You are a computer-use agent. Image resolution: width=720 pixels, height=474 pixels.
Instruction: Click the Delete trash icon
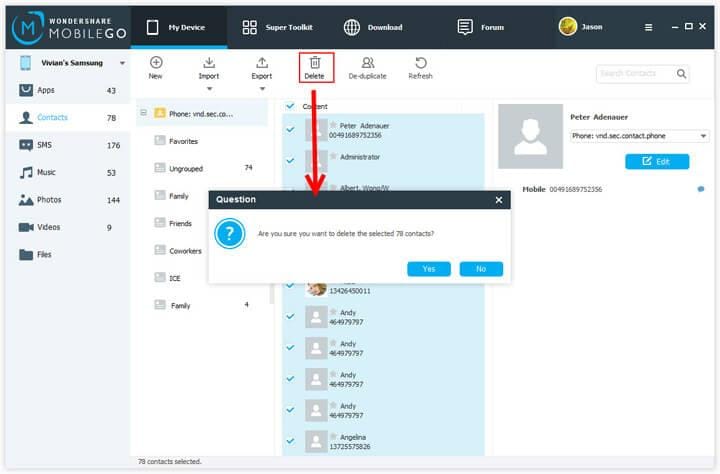[315, 63]
